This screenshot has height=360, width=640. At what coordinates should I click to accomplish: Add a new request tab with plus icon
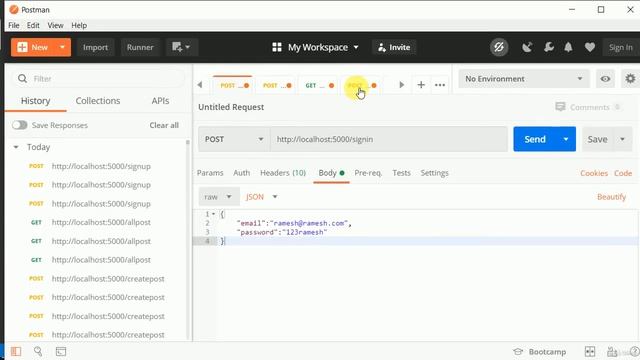(x=421, y=85)
